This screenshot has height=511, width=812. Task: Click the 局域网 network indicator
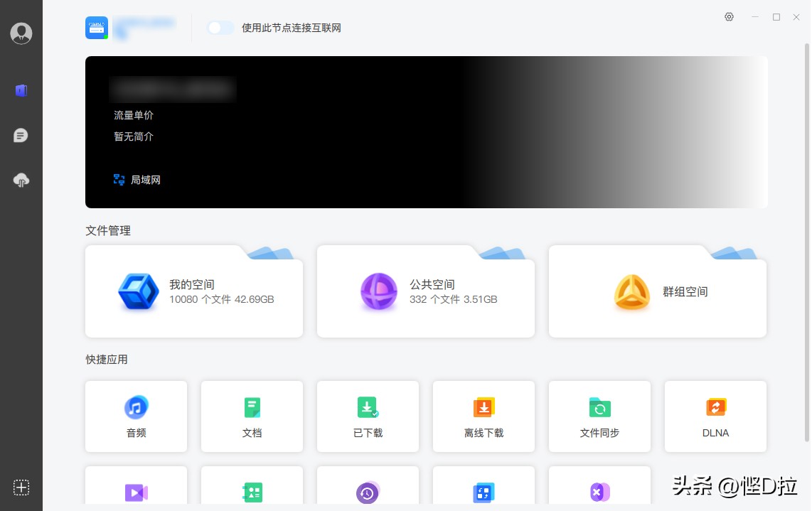coord(137,180)
